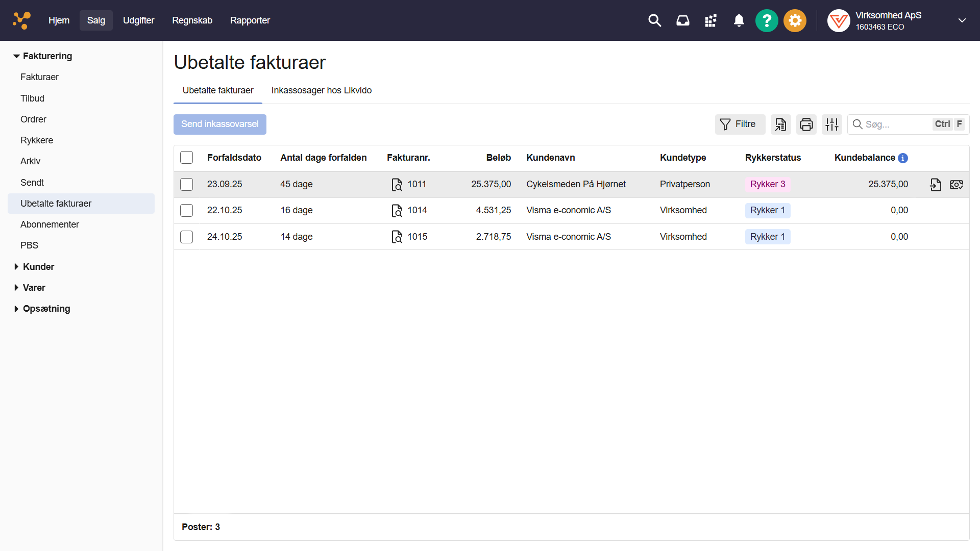This screenshot has height=551, width=980.
Task: Click the print icon
Action: point(806,124)
